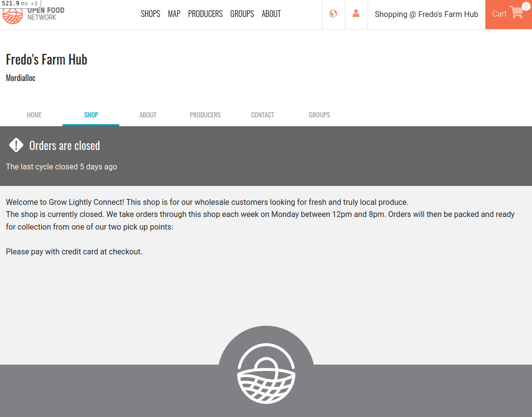The height and width of the screenshot is (417, 532).
Task: Switch to the CONTACT tab
Action: click(x=262, y=115)
